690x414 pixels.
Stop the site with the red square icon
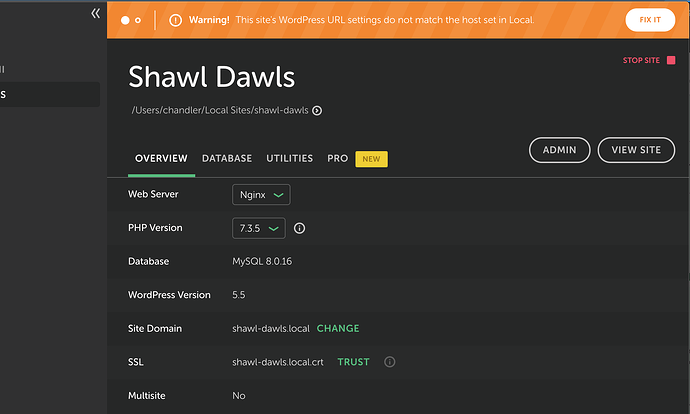671,60
